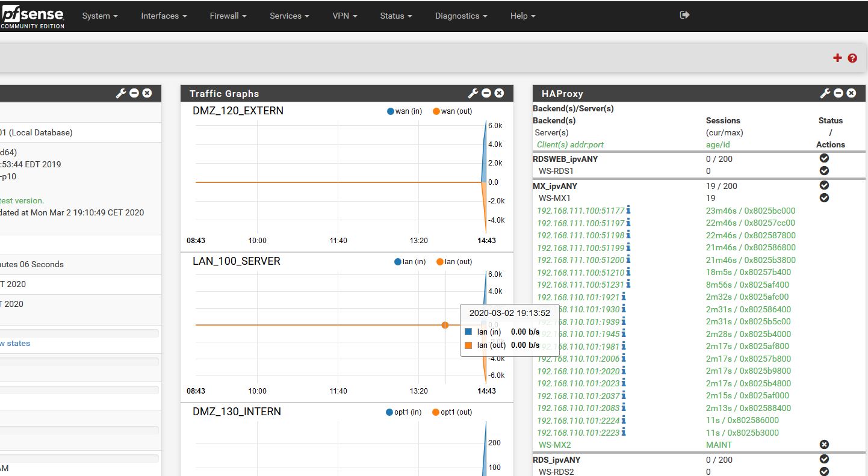Image resolution: width=868 pixels, height=476 pixels.
Task: Click info icon for client 192.168.110.101:2037
Action: coord(624,395)
